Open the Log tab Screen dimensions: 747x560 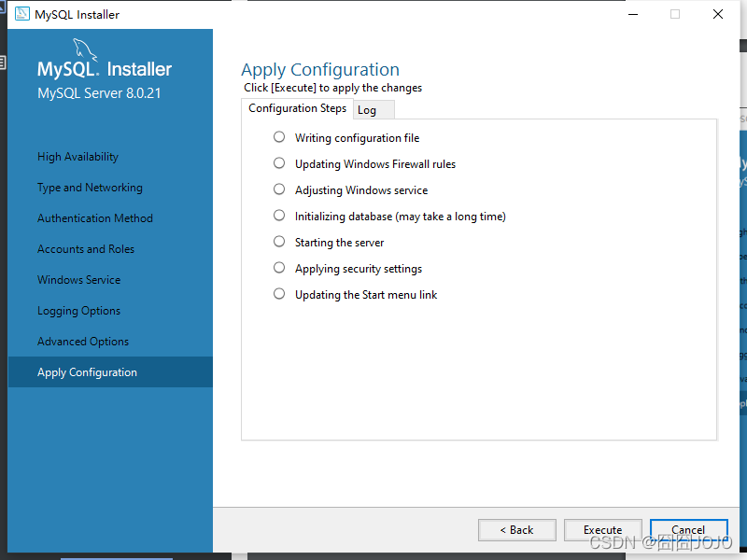point(373,110)
